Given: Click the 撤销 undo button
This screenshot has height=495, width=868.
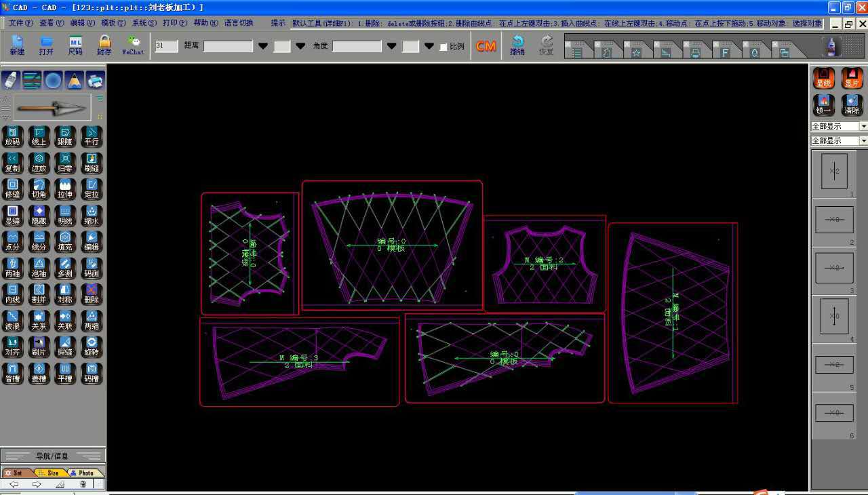Looking at the screenshot, I should coord(517,45).
